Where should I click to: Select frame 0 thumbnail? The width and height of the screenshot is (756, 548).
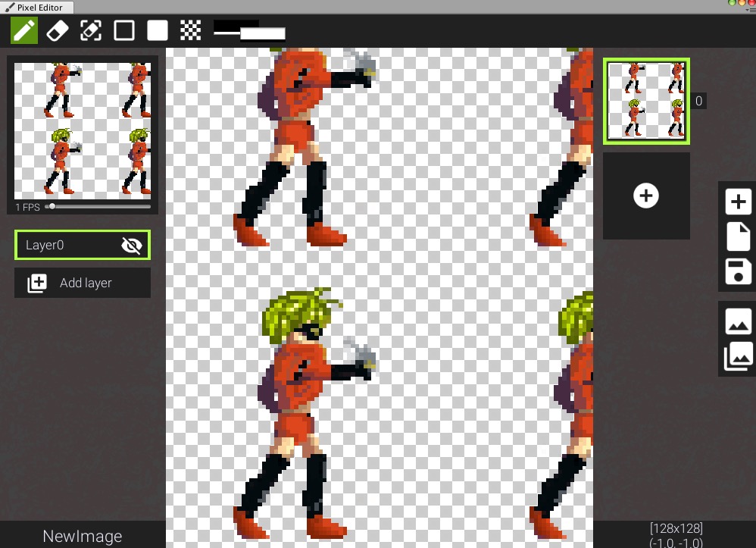pos(646,101)
